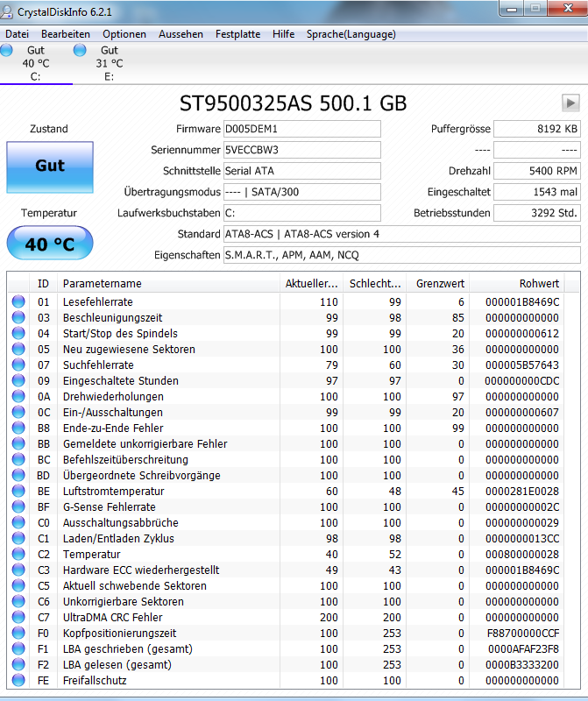Click the raw value 000005B57643
Screen dimensions: 588x701
(x=521, y=365)
